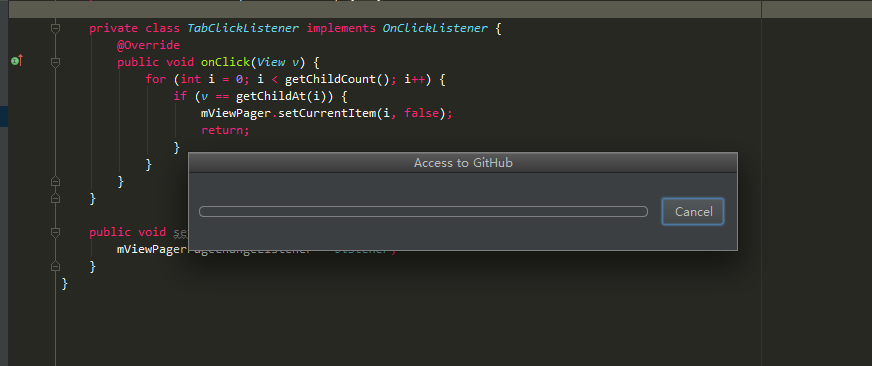
Task: Fold the TabClickListener class end marker
Action: [55, 199]
